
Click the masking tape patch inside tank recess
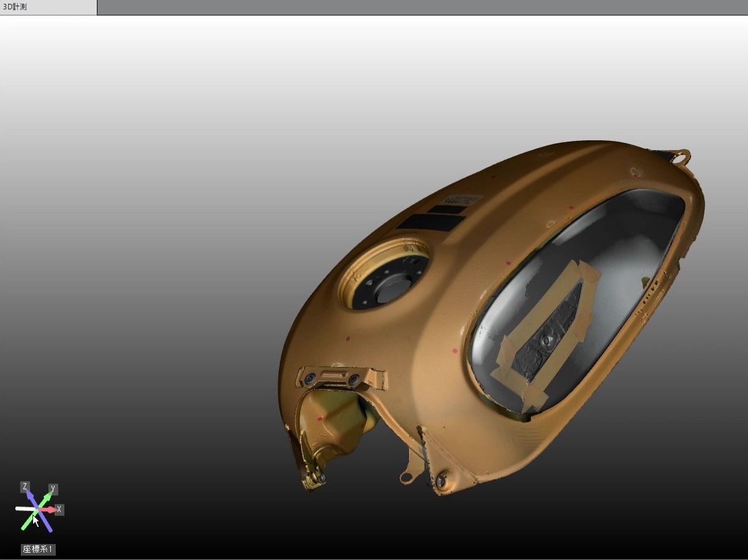547,334
